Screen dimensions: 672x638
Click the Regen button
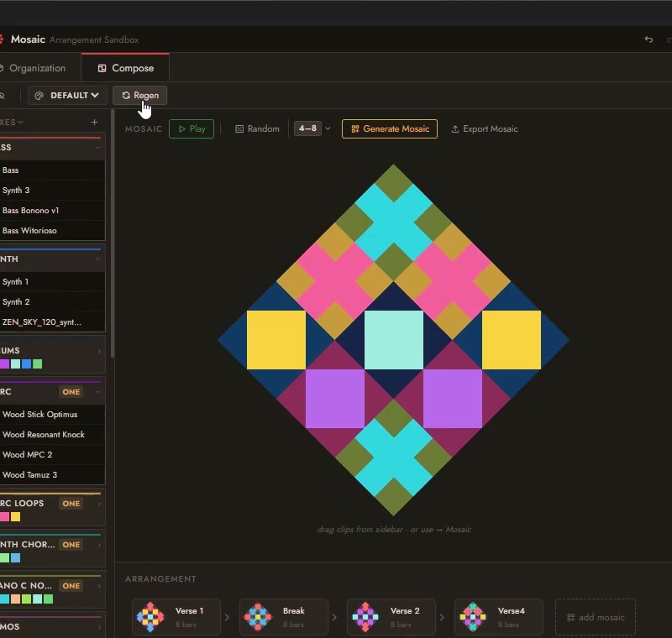(139, 95)
